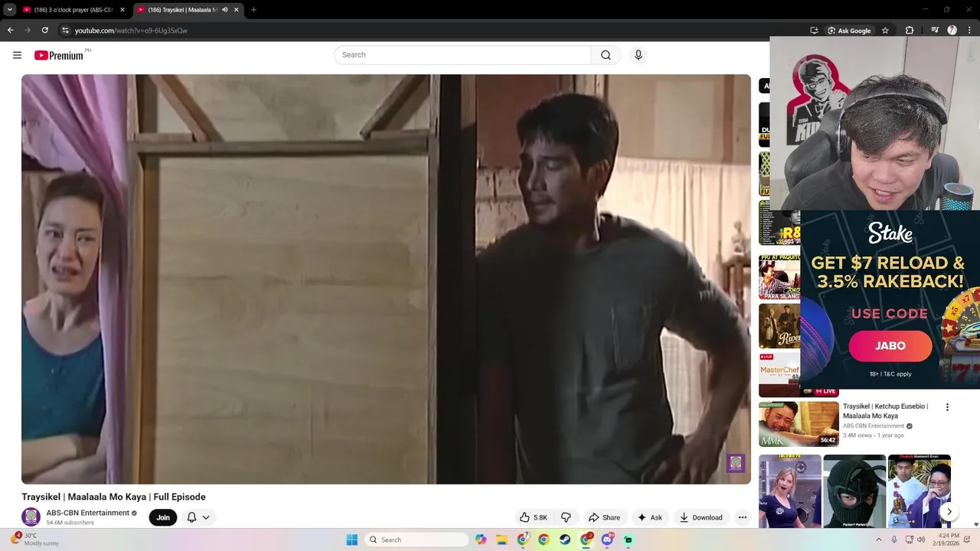Go back in browser history
This screenshot has width=980, height=551.
coord(10,31)
